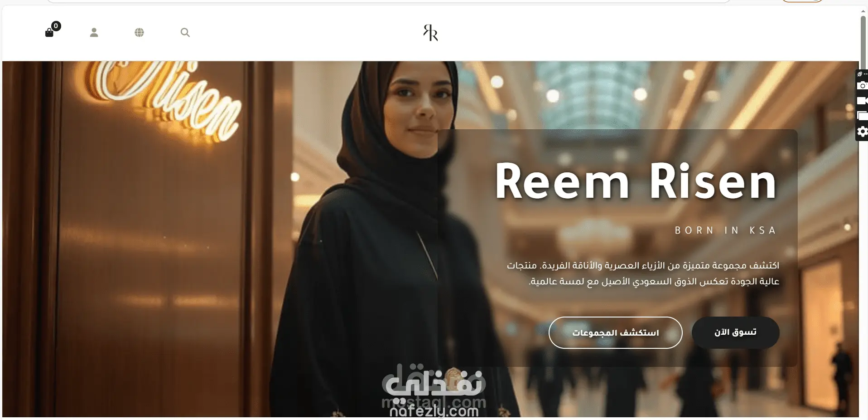Click the Arabic hero description paragraph
The image size is (868, 420).
click(643, 273)
